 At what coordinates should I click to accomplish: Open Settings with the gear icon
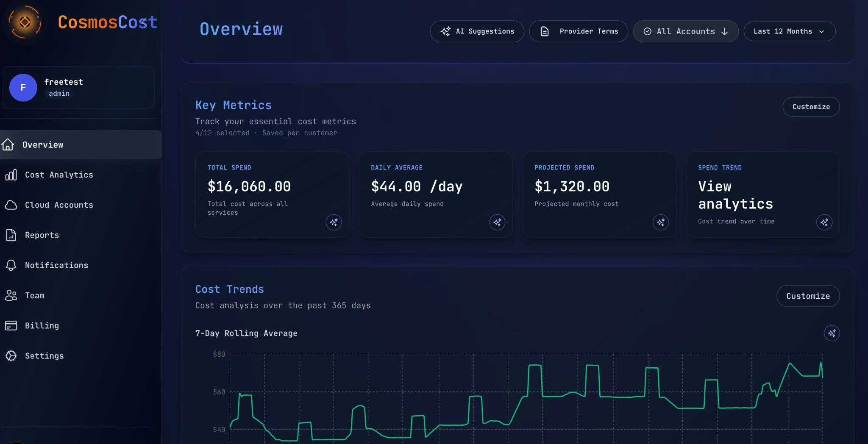[x=11, y=356]
